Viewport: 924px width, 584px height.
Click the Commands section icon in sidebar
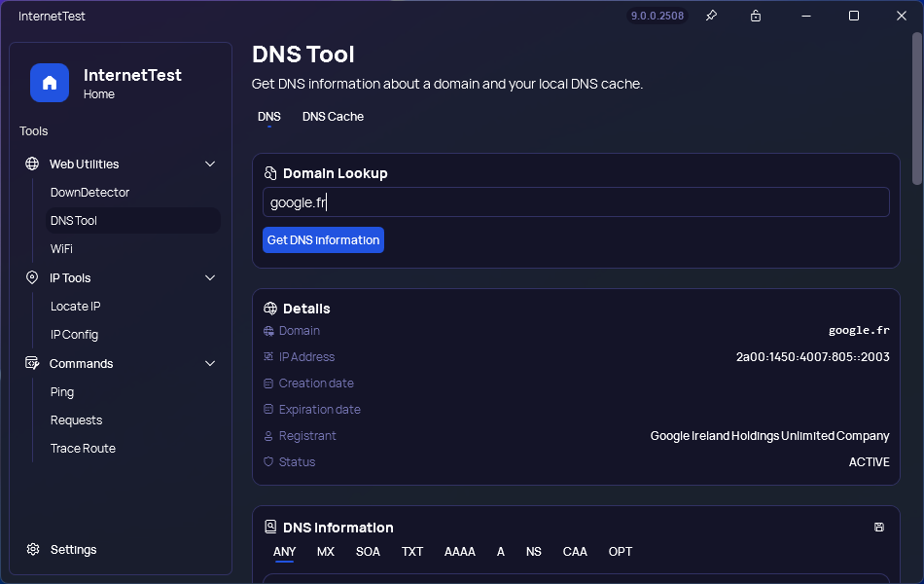[x=32, y=363]
